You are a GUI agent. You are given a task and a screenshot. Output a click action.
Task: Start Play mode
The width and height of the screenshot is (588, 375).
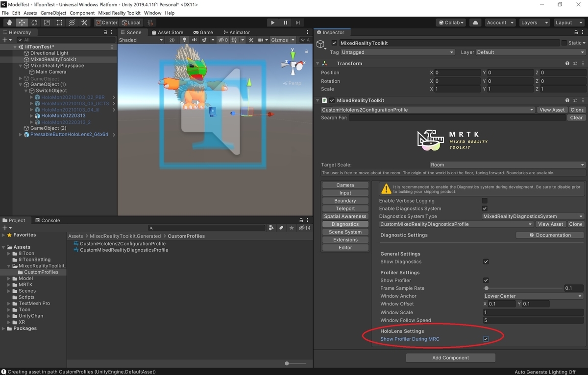click(273, 23)
